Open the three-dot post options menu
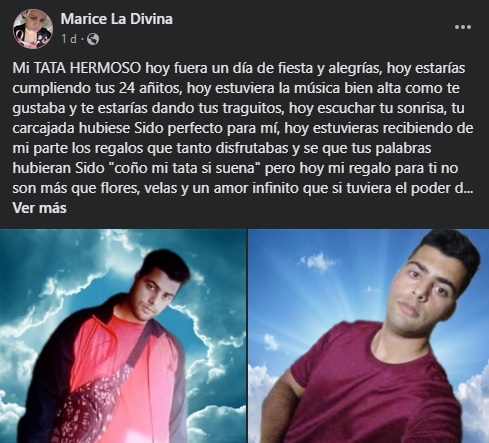Viewport: 489px width, 443px height. coord(463,27)
